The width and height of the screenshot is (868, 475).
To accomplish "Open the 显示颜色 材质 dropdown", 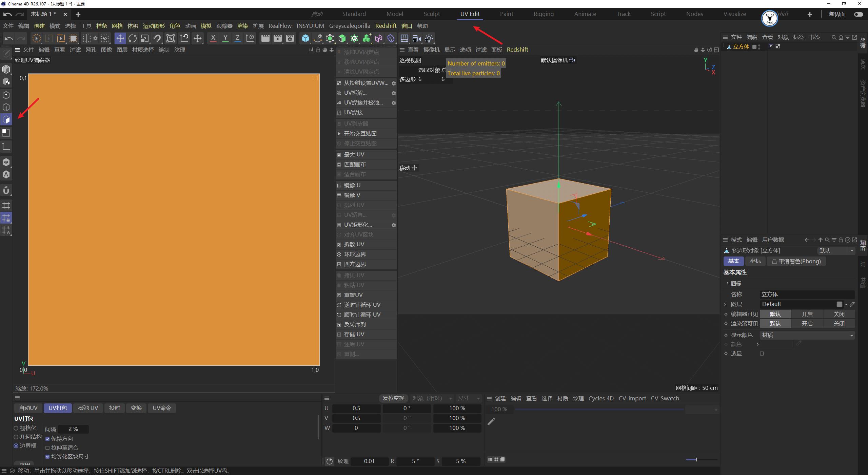I will coord(807,335).
